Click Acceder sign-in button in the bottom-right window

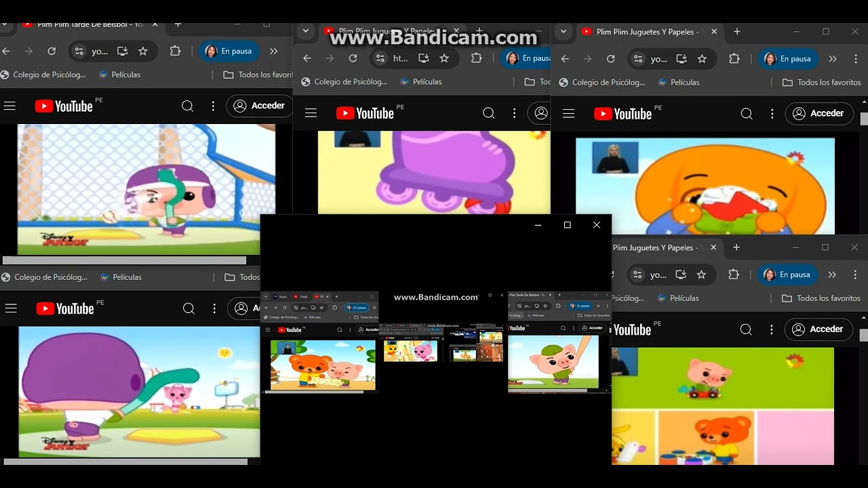pyautogui.click(x=818, y=329)
